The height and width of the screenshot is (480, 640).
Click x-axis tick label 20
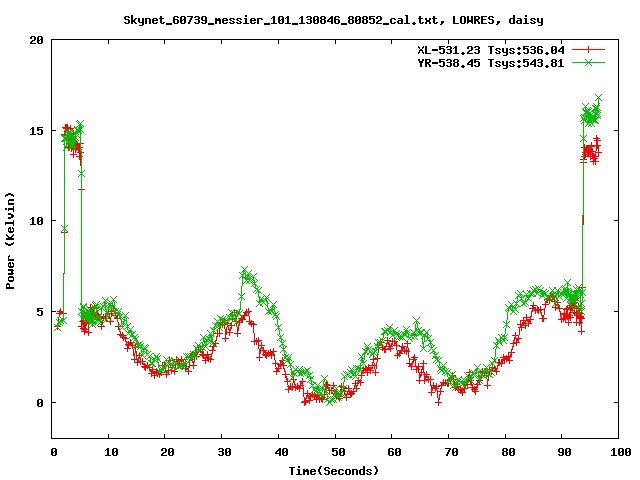coord(167,452)
